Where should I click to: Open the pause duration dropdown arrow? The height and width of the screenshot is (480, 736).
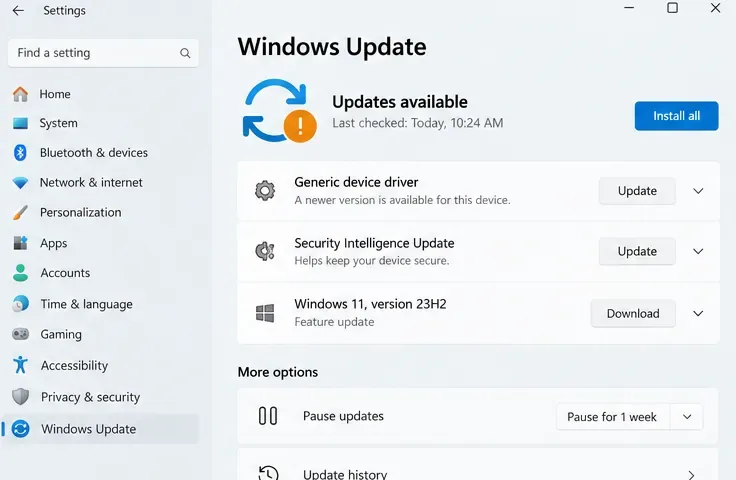(687, 417)
